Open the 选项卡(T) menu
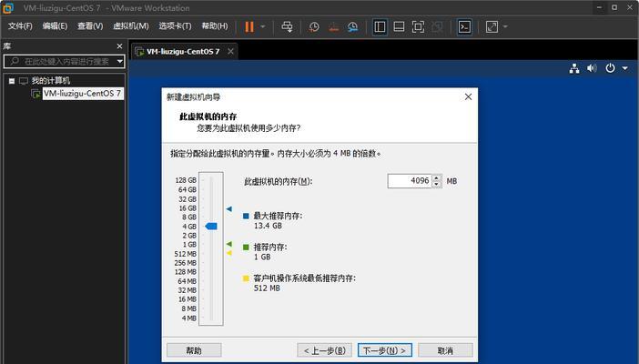This screenshot has height=364, width=639. tap(175, 26)
